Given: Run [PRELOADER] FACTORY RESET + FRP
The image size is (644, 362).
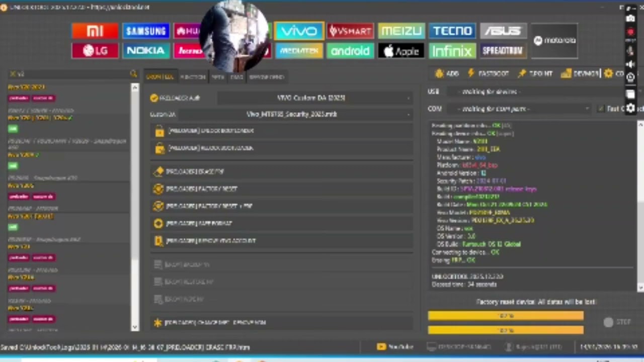Looking at the screenshot, I should coord(281,206).
